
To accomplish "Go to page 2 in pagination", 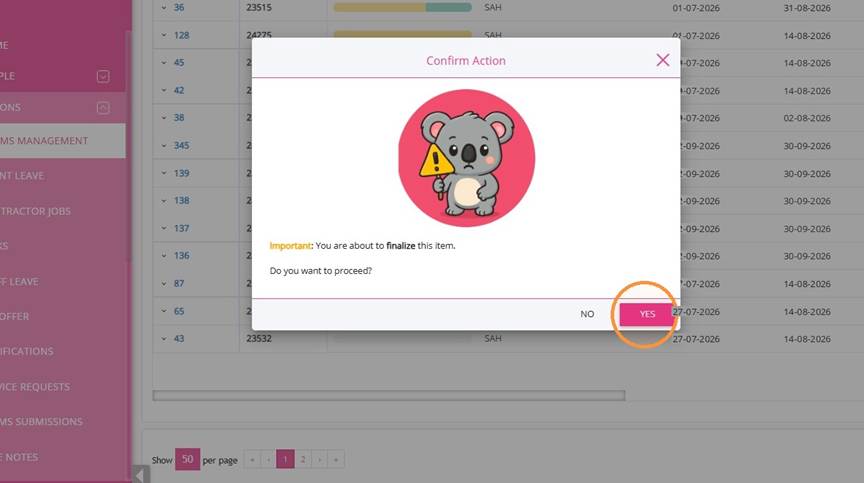I will pos(303,459).
